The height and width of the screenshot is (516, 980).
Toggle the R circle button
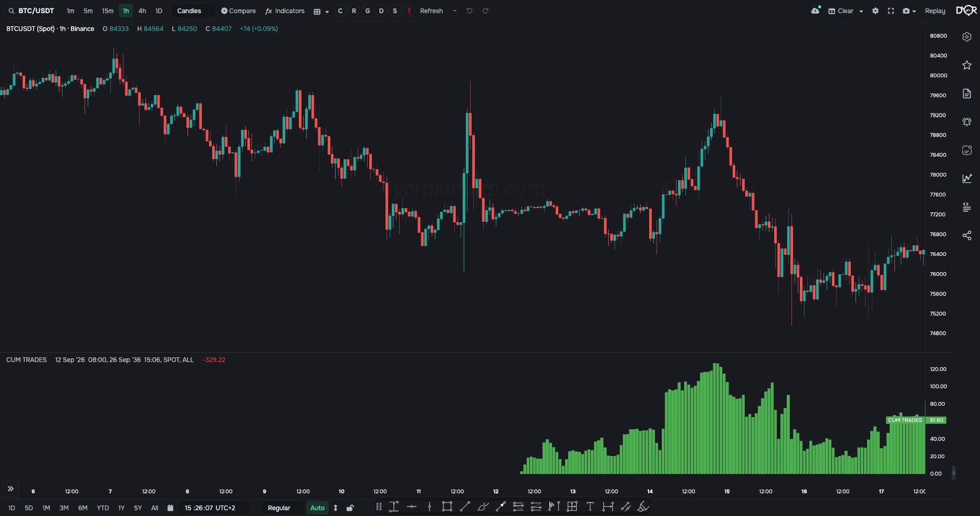(354, 11)
